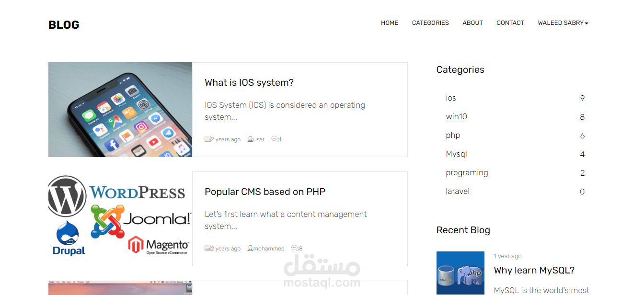Open the post Popular CMS based on PHP
The image size is (644, 295).
click(265, 192)
